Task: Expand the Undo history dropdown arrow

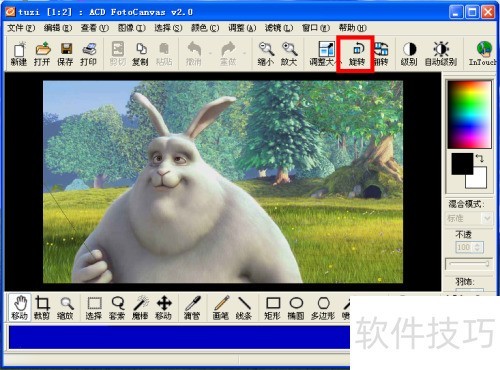Action: tap(210, 53)
